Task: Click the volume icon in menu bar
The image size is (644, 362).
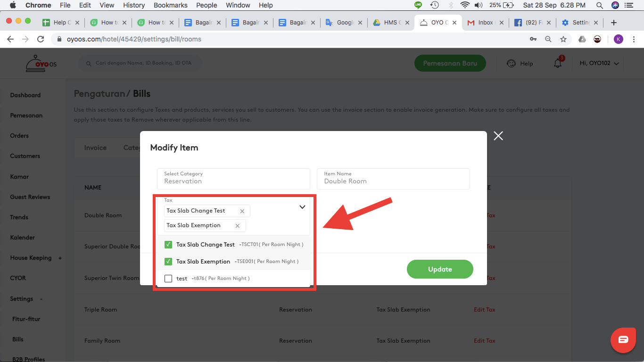Action: [479, 5]
